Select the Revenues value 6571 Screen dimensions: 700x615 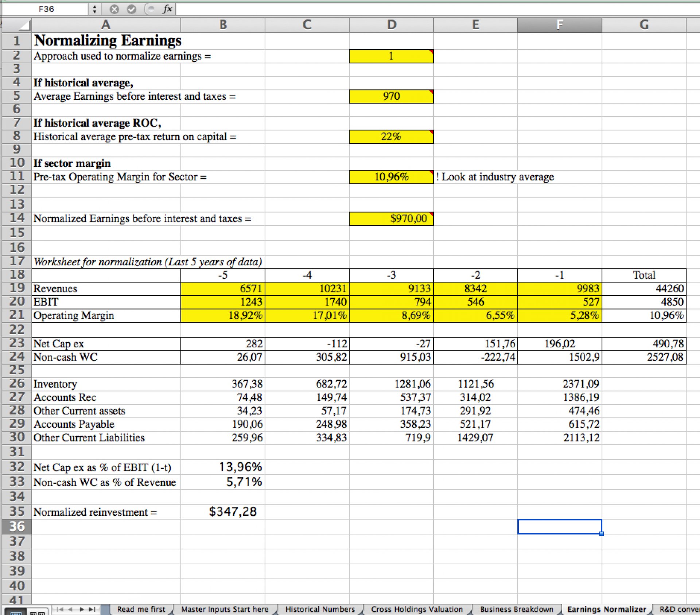click(x=223, y=288)
